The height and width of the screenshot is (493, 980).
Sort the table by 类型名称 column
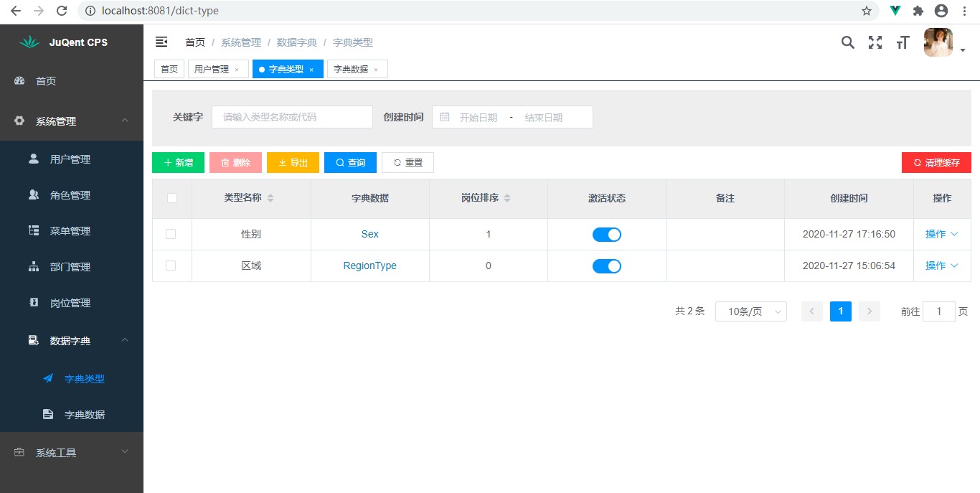point(270,198)
